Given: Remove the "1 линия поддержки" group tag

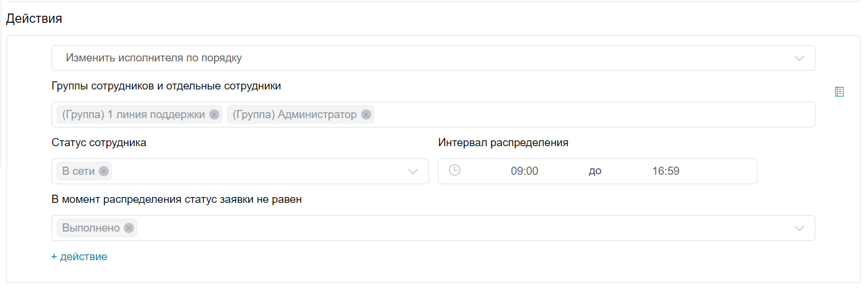Looking at the screenshot, I should tap(214, 115).
